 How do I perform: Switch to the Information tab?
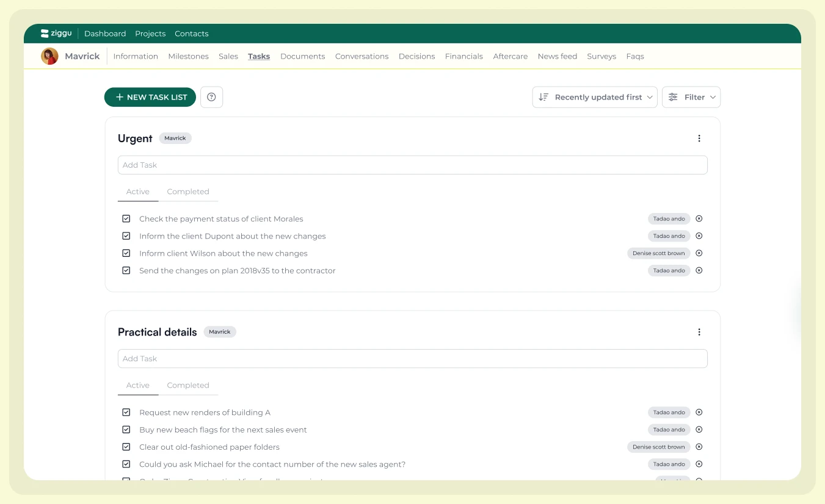tap(136, 56)
